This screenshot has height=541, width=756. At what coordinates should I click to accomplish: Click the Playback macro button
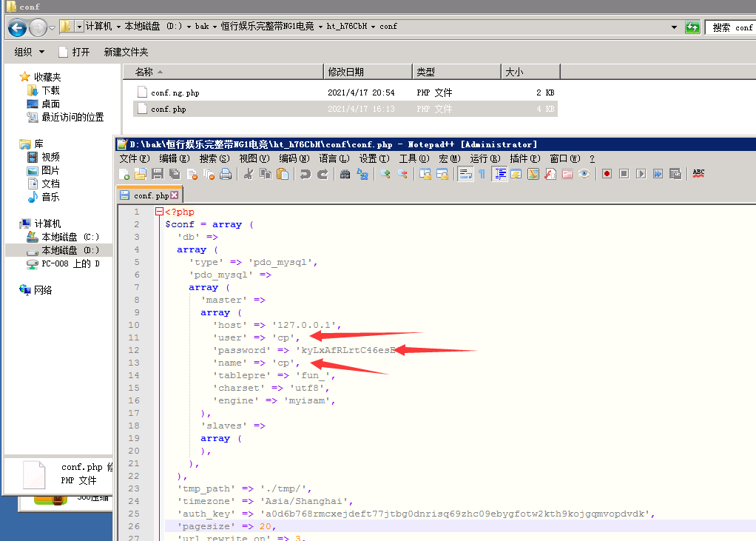point(641,174)
